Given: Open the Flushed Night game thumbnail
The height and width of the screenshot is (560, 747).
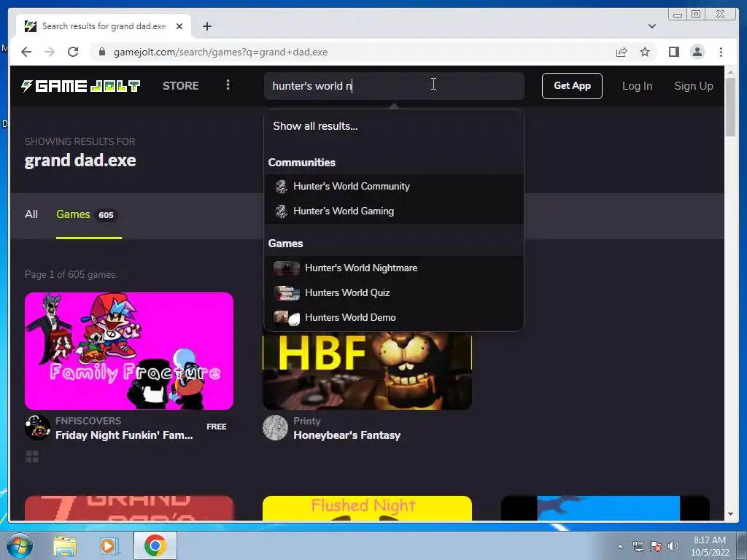Looking at the screenshot, I should 367,508.
